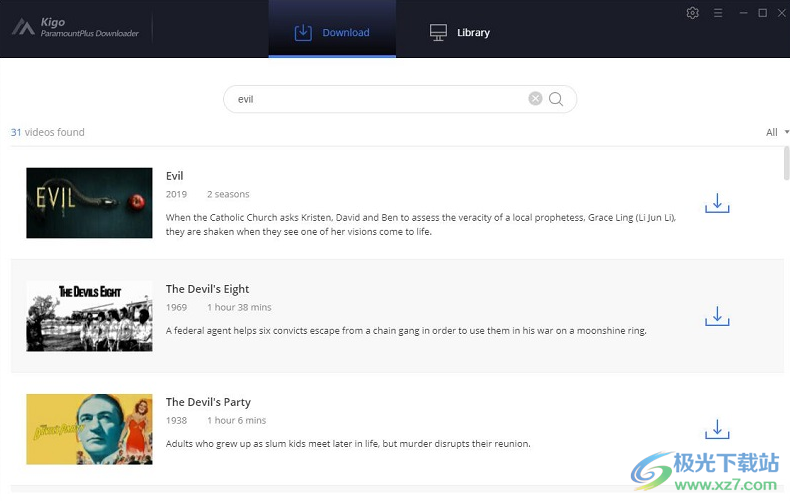Expand the All filter dropdown
Image resolution: width=790 pixels, height=501 pixels.
777,132
